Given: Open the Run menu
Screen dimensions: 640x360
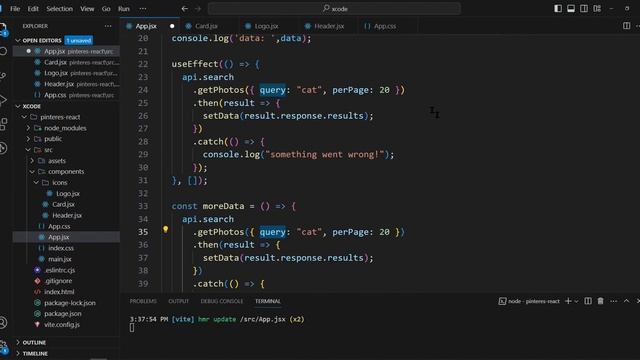Looking at the screenshot, I should (124, 9).
